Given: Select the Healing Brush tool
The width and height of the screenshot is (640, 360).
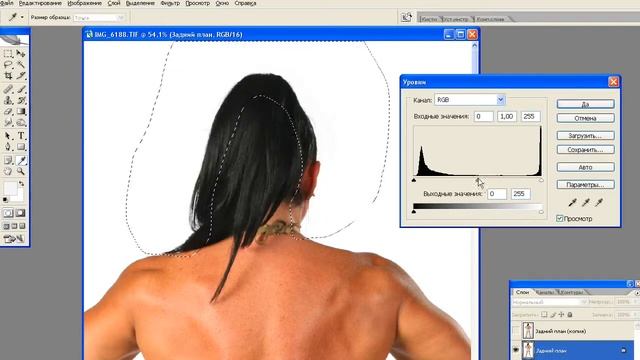Looking at the screenshot, I should point(8,89).
